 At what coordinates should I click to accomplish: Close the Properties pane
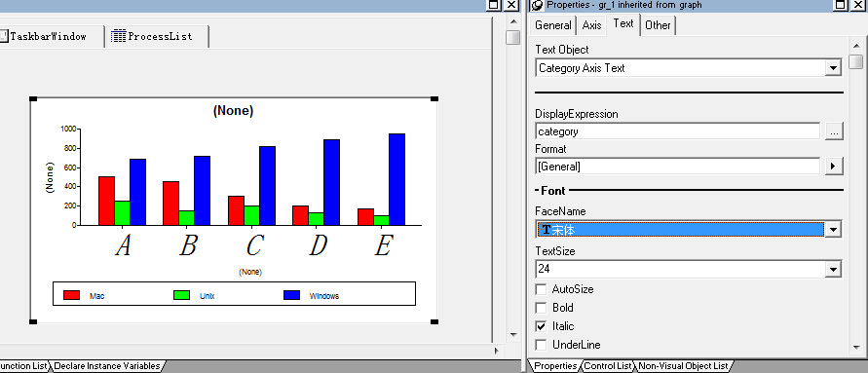(858, 5)
